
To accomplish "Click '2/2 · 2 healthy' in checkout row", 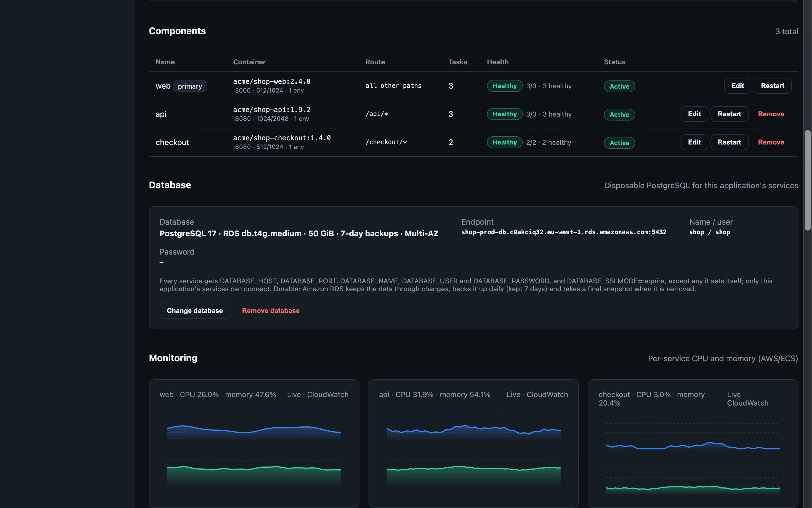I will point(549,143).
